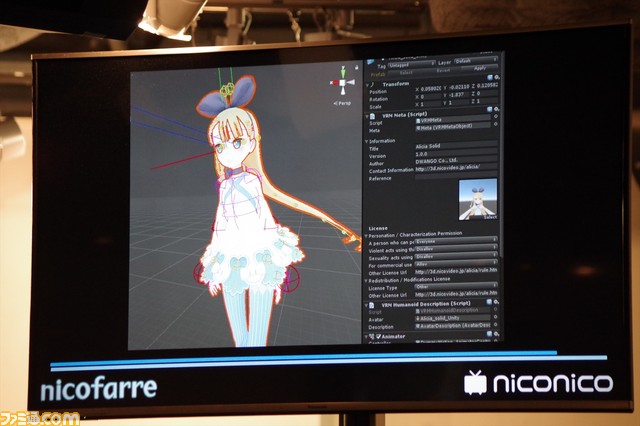
Task: Click the Prefab Apply button
Action: [x=480, y=68]
